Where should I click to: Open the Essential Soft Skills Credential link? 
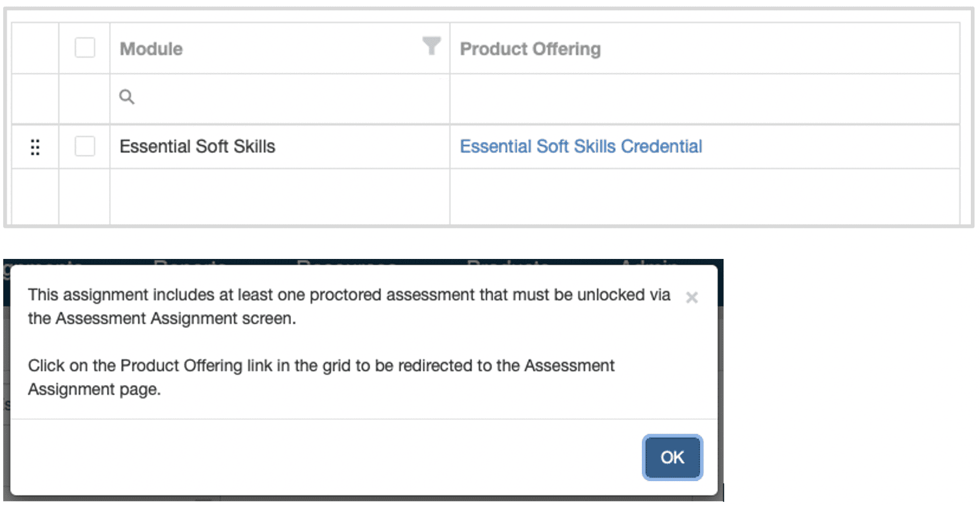(581, 147)
